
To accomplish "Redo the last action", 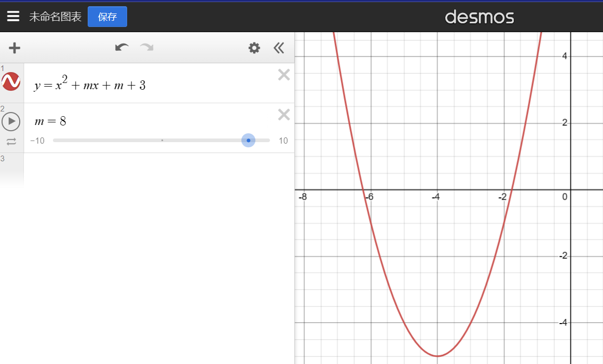I will click(x=147, y=48).
